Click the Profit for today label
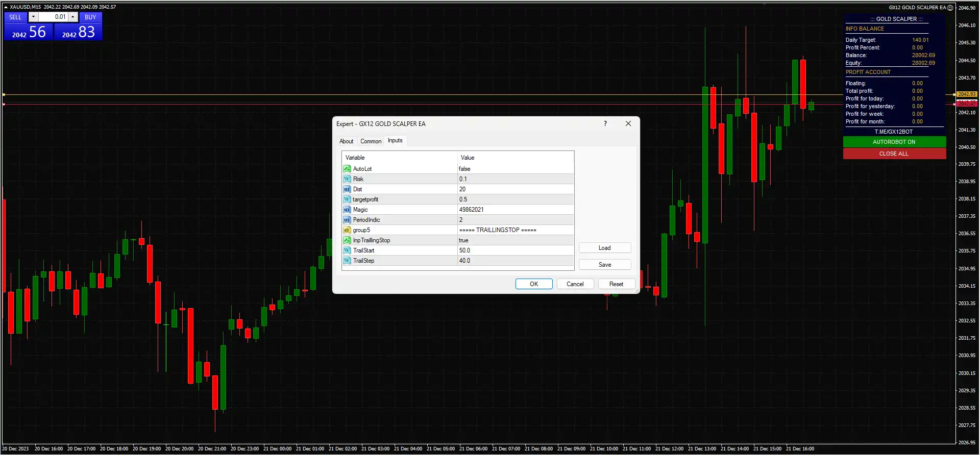This screenshot has width=980, height=455. [864, 98]
